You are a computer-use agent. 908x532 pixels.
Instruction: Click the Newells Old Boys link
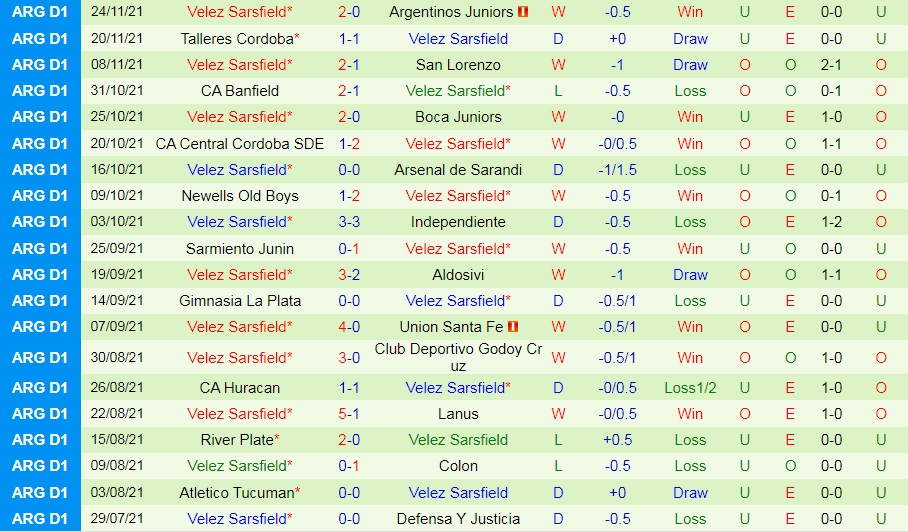tap(240, 196)
